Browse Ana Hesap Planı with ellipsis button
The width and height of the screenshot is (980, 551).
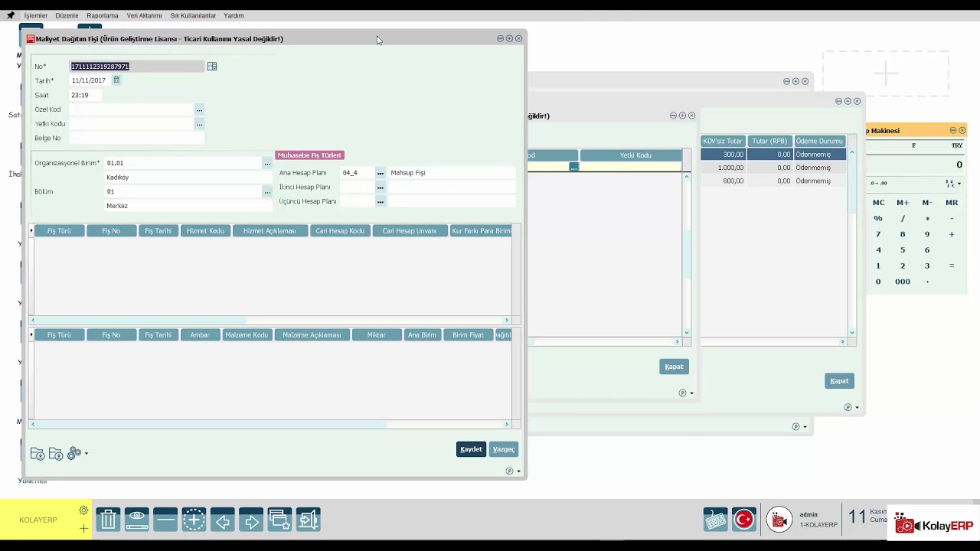(381, 173)
